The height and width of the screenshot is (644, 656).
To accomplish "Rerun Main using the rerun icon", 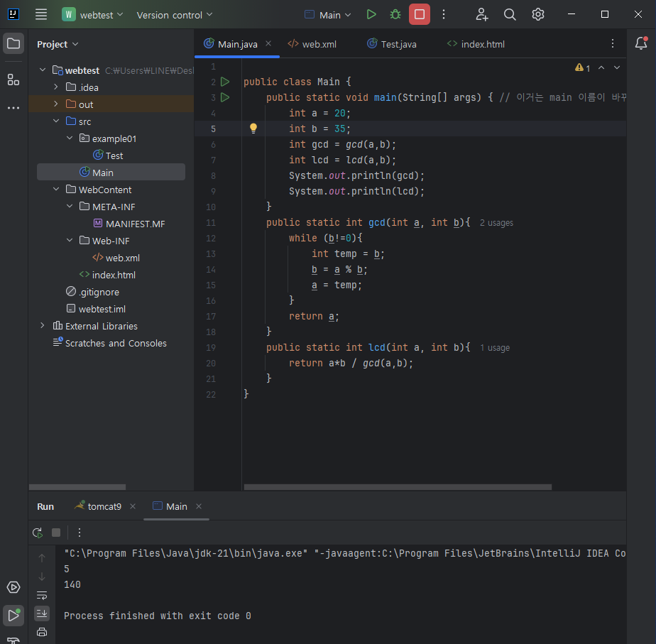I will click(38, 533).
